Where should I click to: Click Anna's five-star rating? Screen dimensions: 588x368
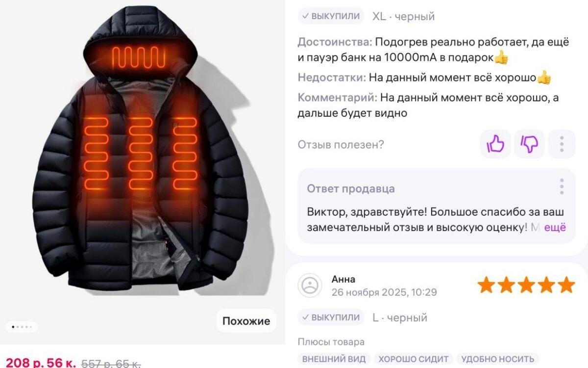point(526,285)
